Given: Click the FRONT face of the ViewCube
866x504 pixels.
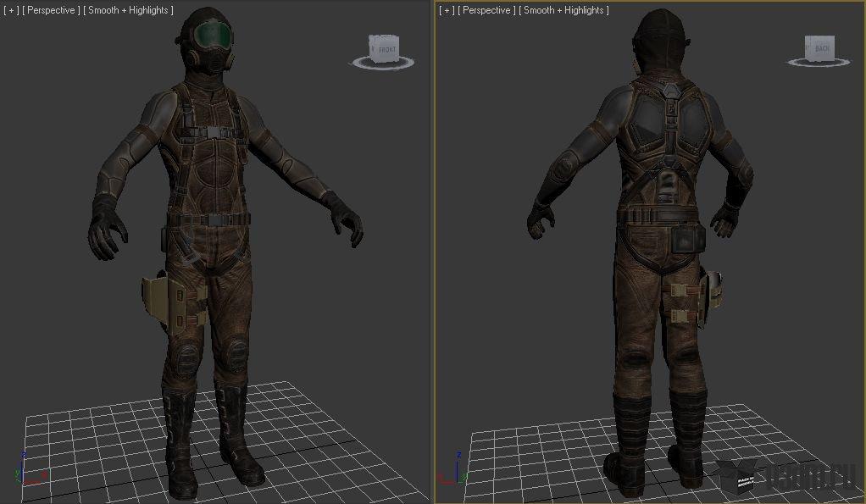Looking at the screenshot, I should (x=386, y=49).
